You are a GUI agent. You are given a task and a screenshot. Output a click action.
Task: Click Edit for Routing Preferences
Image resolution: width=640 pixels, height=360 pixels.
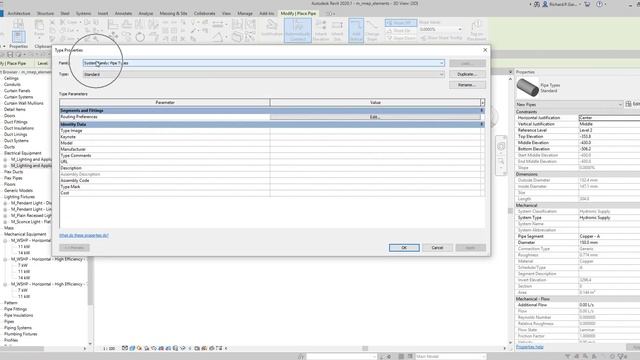click(x=375, y=117)
